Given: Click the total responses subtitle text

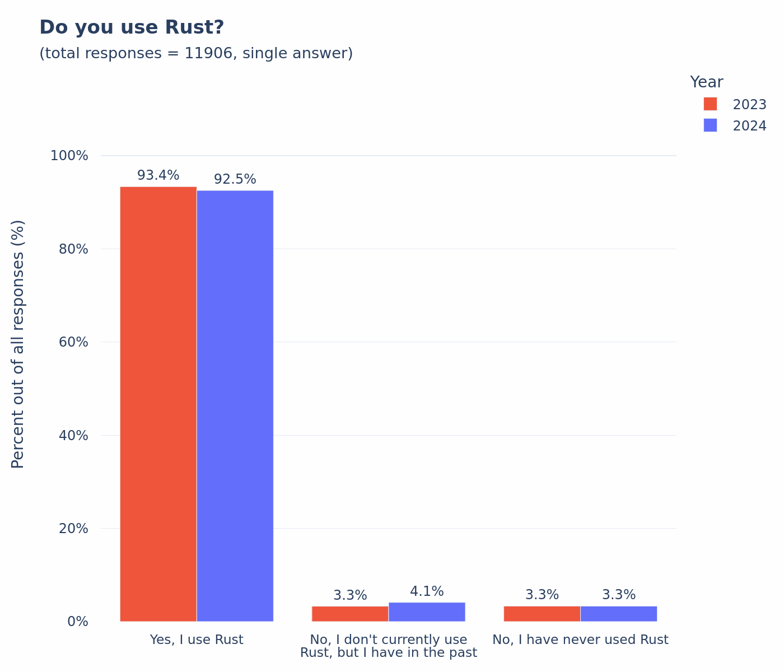Looking at the screenshot, I should pos(196,54).
